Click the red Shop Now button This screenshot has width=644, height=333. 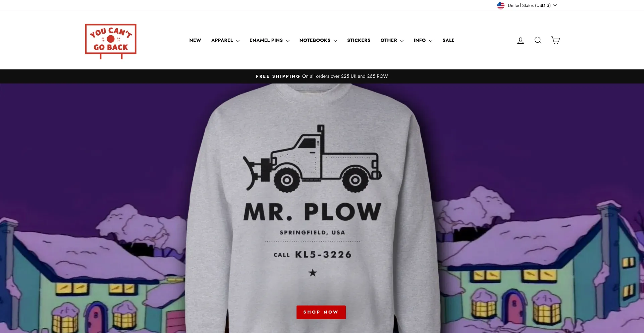(321, 312)
